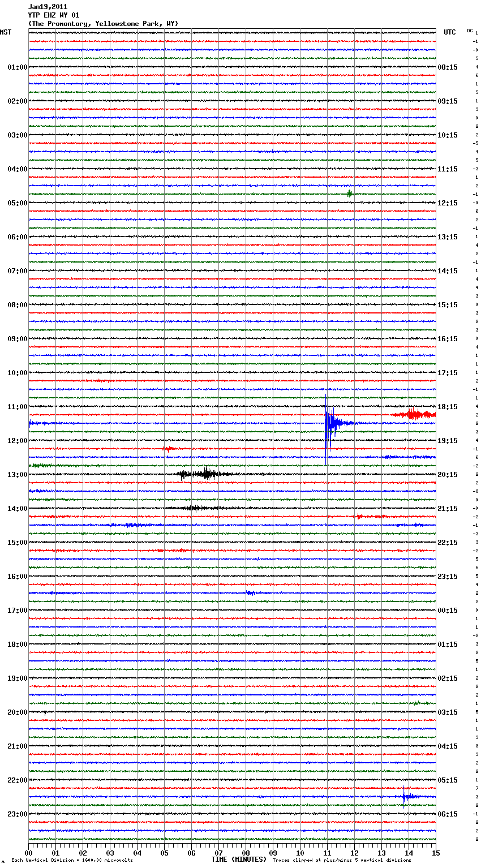Select the 16:00 MST time label
Screen dimensions: 481x868
(x=18, y=577)
